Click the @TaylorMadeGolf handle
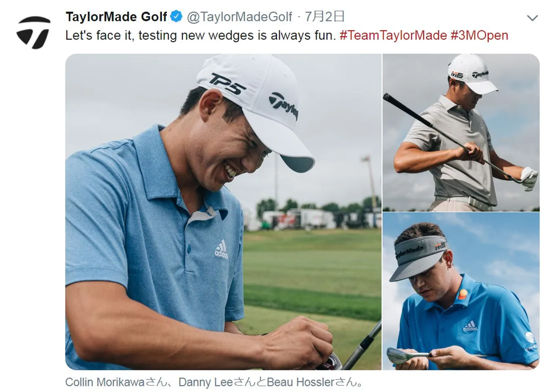Image resolution: width=551 pixels, height=392 pixels. point(239,17)
